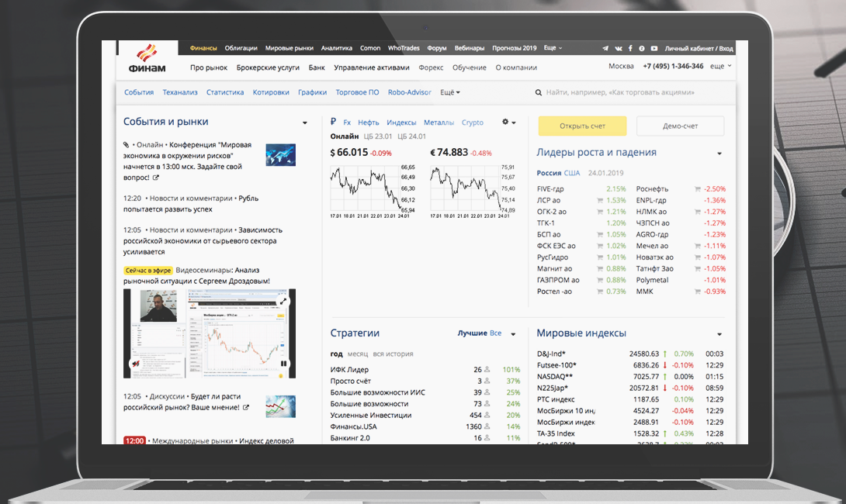Image resolution: width=846 pixels, height=504 pixels.
Task: Open the dollar rate chart thumbnail
Action: click(373, 190)
